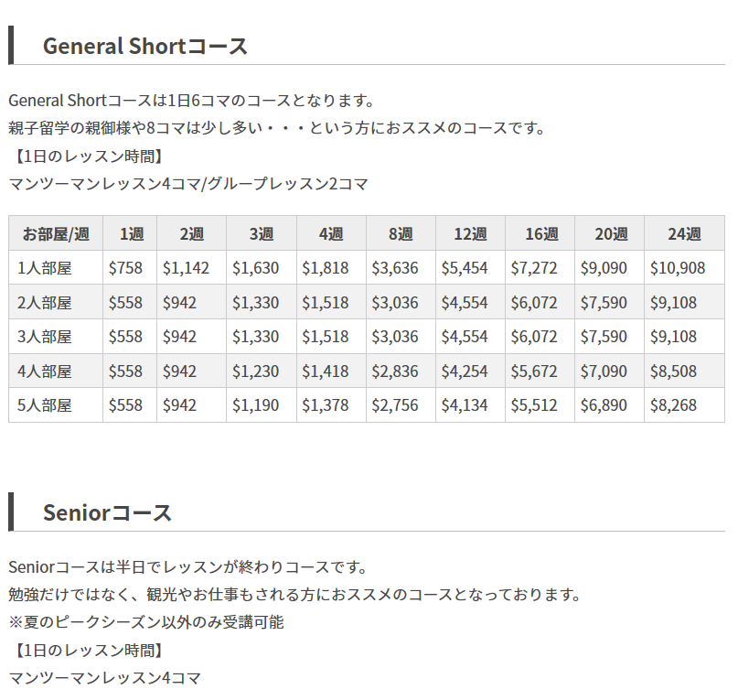Select the お部屋/週 header cell
The image size is (738, 700).
point(56,233)
